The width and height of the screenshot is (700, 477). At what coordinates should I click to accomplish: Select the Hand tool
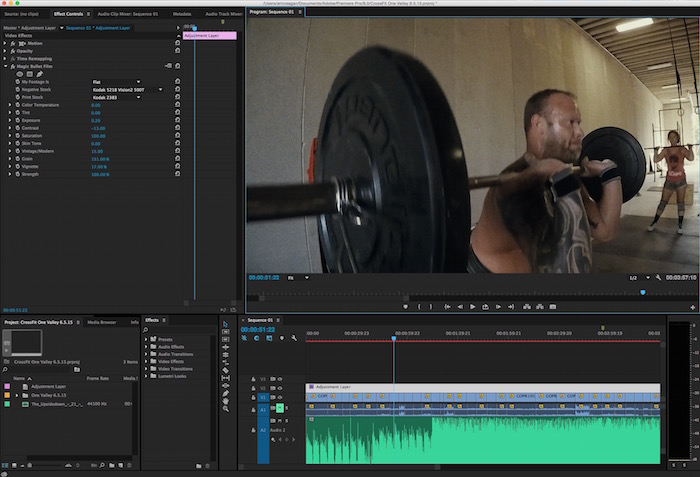(225, 401)
